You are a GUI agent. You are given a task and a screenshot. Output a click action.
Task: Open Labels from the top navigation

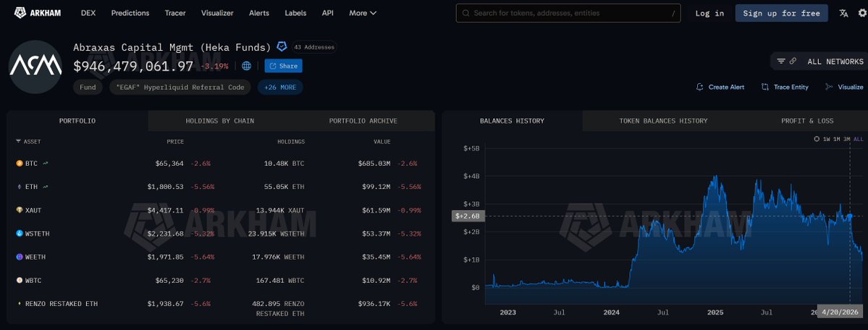pyautogui.click(x=295, y=13)
